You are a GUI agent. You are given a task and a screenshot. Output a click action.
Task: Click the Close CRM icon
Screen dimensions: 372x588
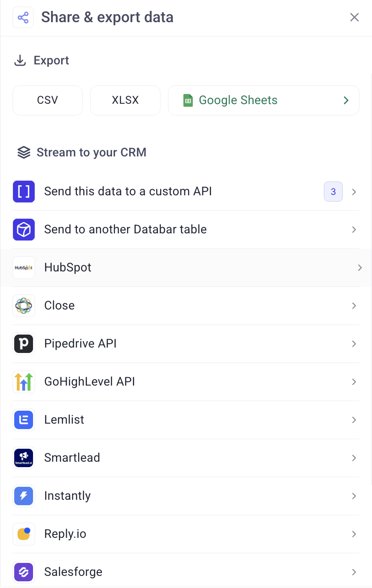[24, 305]
